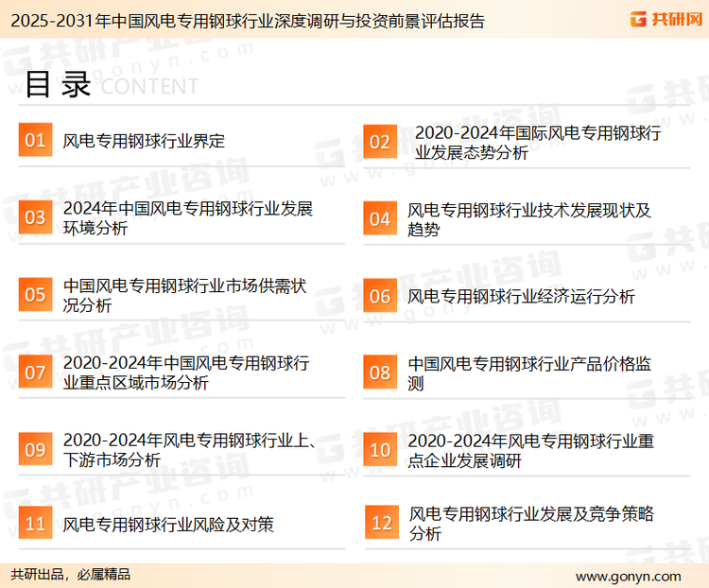Viewport: 709px width, 588px height.
Task: Select 中国风电专用钢球行业产品价格监测 entry
Action: (529, 373)
